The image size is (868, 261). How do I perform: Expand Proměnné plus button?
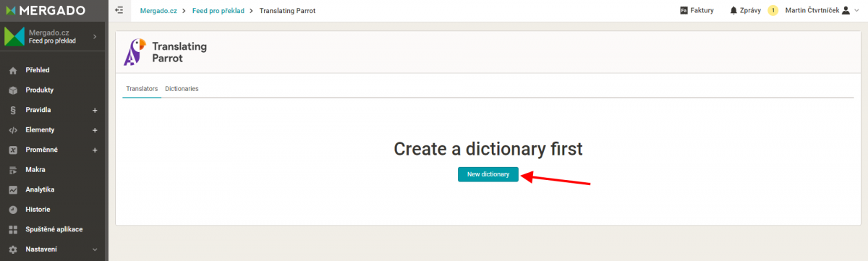pos(95,150)
